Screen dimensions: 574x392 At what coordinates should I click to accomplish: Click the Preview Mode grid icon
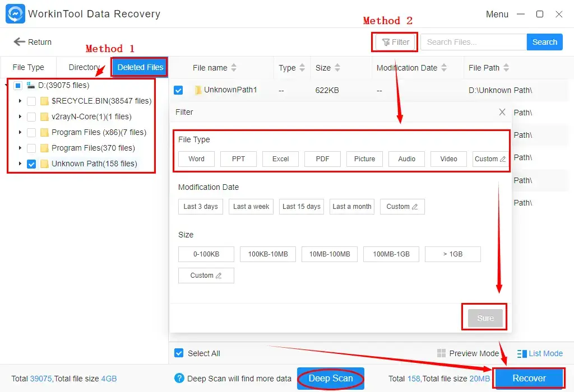[x=442, y=353]
